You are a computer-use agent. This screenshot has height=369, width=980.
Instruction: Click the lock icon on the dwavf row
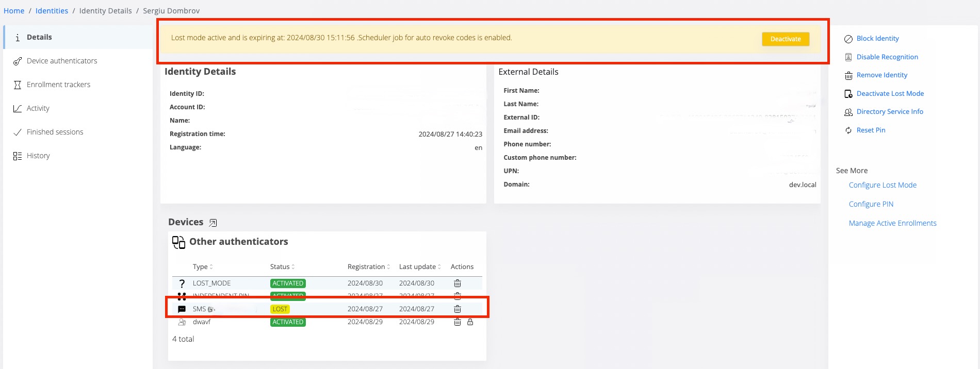click(470, 322)
